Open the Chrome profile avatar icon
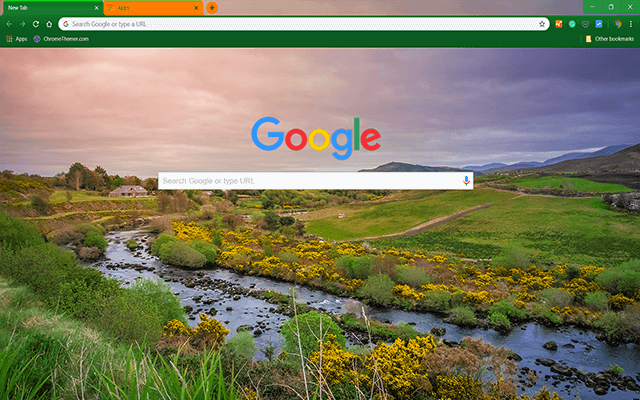Image resolution: width=640 pixels, height=400 pixels. point(618,24)
